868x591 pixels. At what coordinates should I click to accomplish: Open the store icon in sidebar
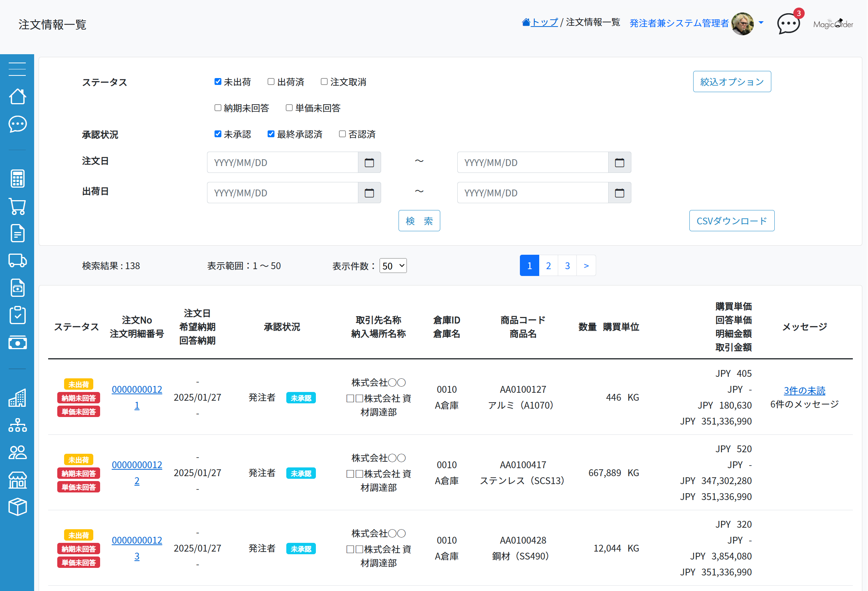click(x=17, y=480)
